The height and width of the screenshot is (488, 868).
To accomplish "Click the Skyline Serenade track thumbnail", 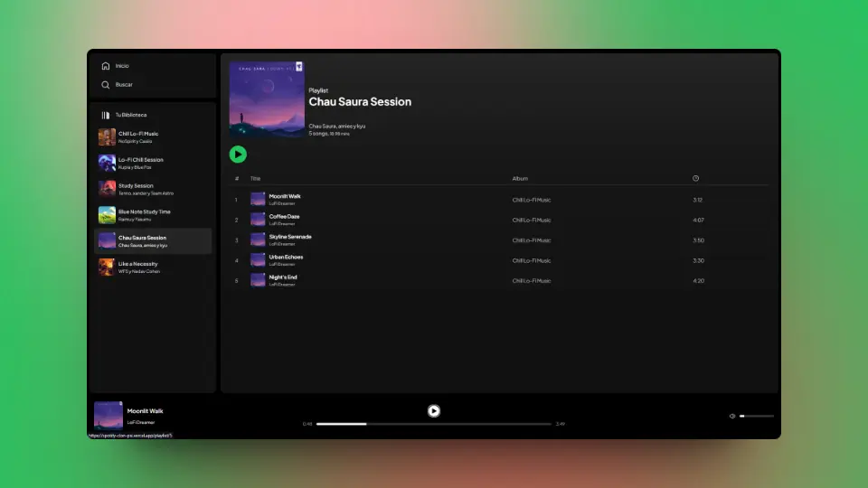I will tap(258, 240).
